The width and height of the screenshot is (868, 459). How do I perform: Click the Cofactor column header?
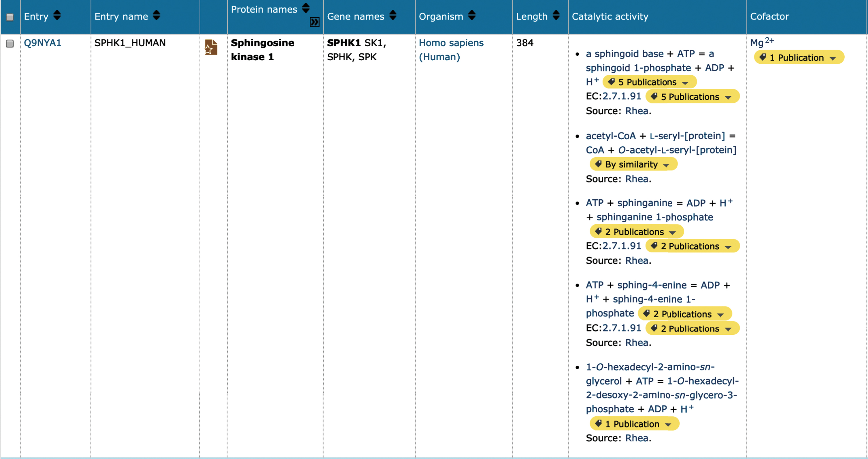[769, 16]
